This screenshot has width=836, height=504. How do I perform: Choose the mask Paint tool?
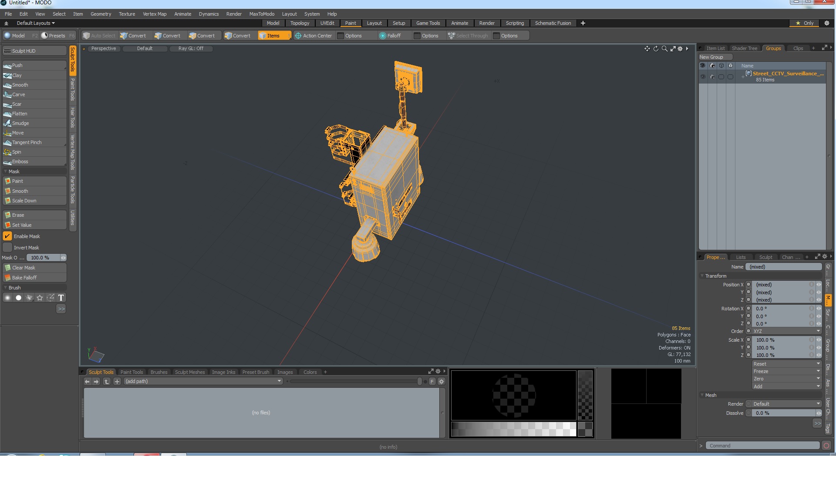(34, 181)
